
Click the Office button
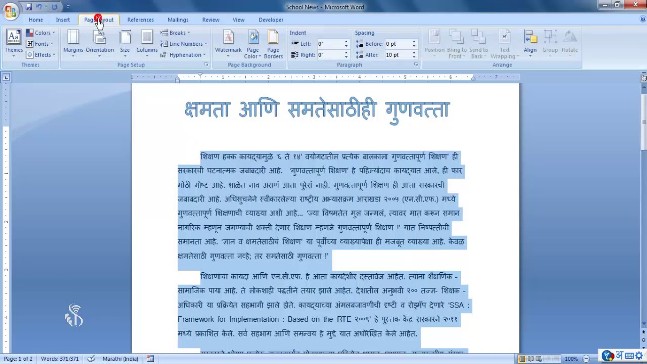coord(10,10)
